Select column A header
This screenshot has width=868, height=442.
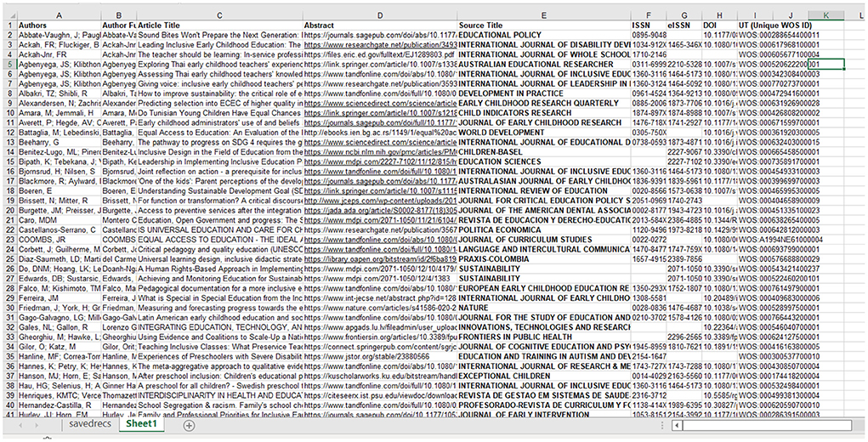click(60, 16)
